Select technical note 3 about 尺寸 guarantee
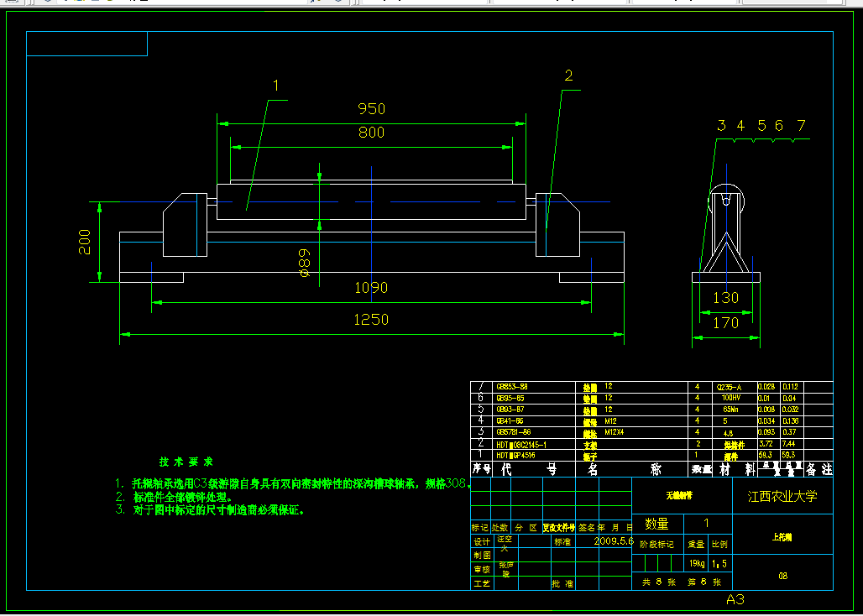Viewport: 863px width, 616px height. tap(210, 510)
